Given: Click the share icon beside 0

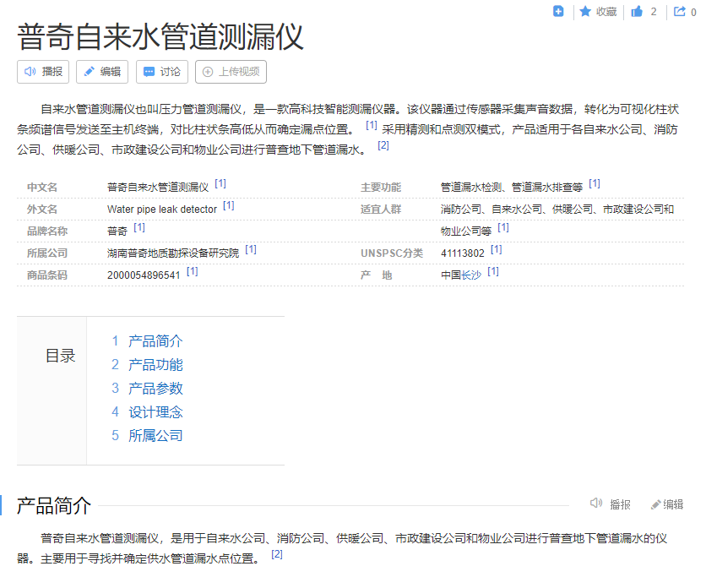Looking at the screenshot, I should 680,11.
